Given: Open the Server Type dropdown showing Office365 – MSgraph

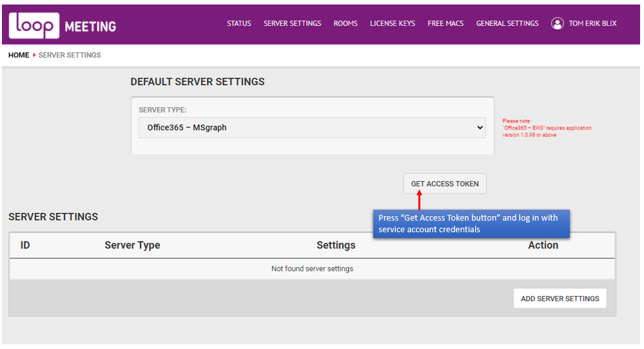Looking at the screenshot, I should [x=312, y=128].
